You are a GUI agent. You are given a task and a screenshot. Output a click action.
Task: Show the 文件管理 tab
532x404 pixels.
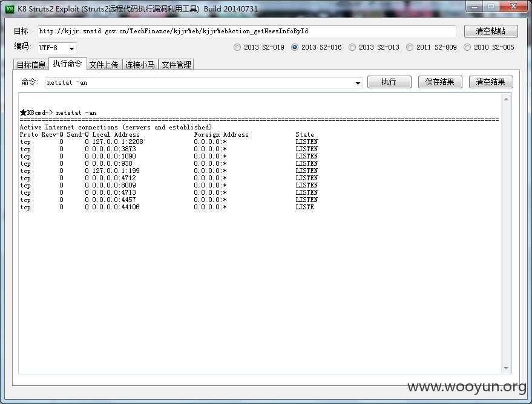[x=177, y=65]
